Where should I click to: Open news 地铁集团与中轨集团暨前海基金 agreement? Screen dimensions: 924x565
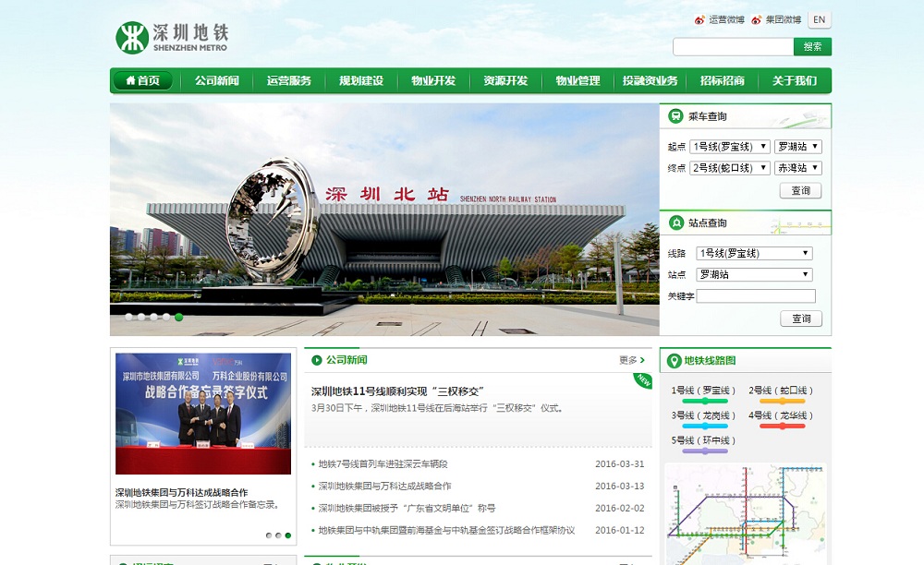(x=446, y=530)
